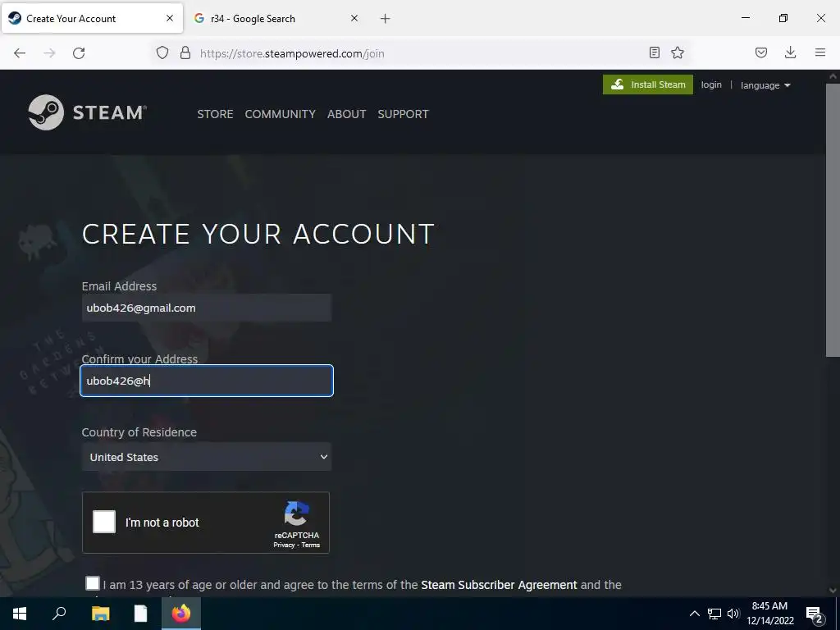The image size is (840, 630).
Task: Click the Email Address input field
Action: (x=207, y=308)
